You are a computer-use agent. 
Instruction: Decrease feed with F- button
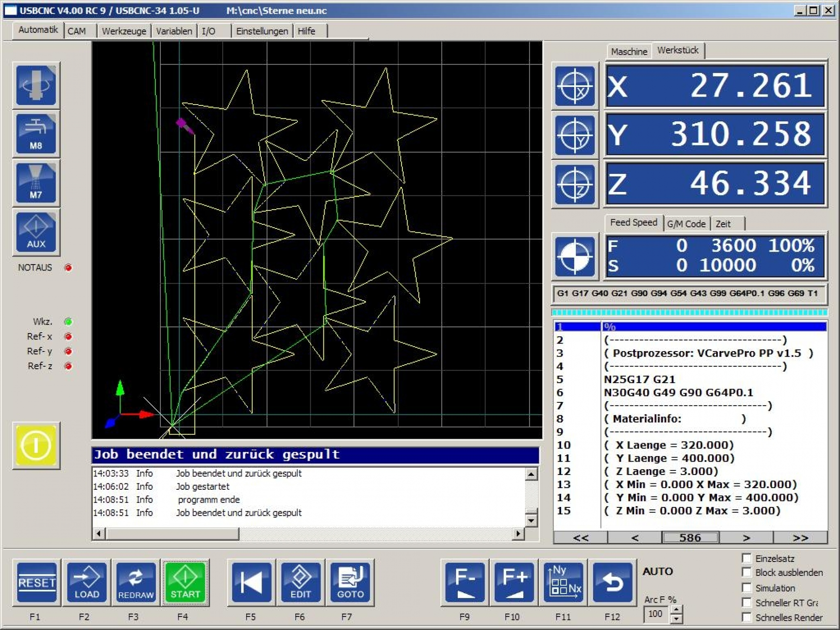point(465,583)
